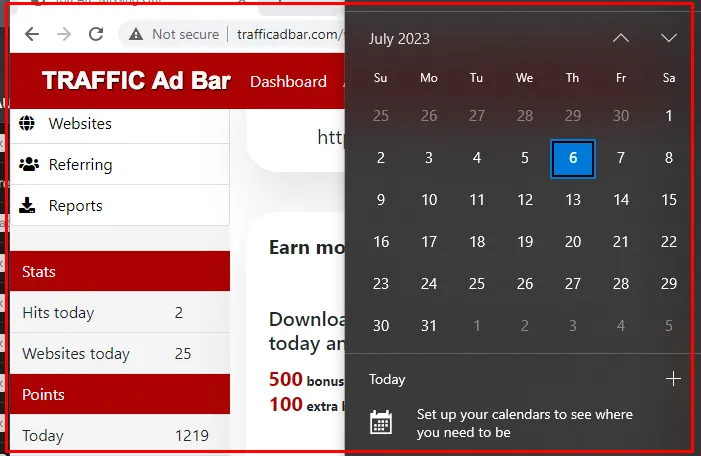The image size is (701, 456).
Task: Click the globe icon beside Websites
Action: point(27,123)
